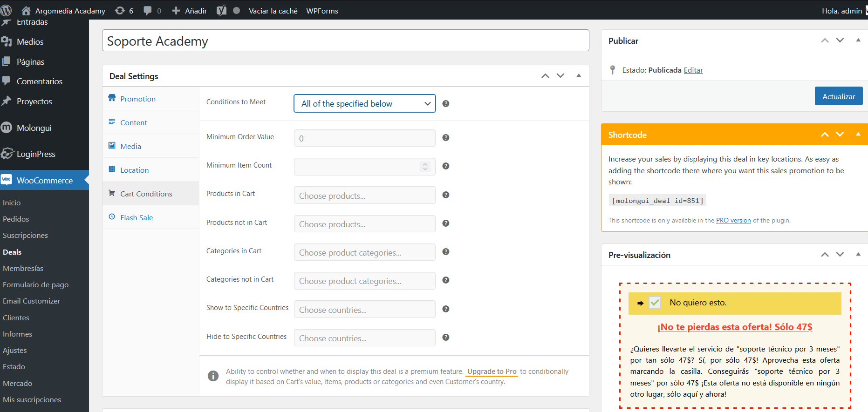The height and width of the screenshot is (412, 868).
Task: Click the Minimum Item Count stepper arrows
Action: tap(424, 167)
